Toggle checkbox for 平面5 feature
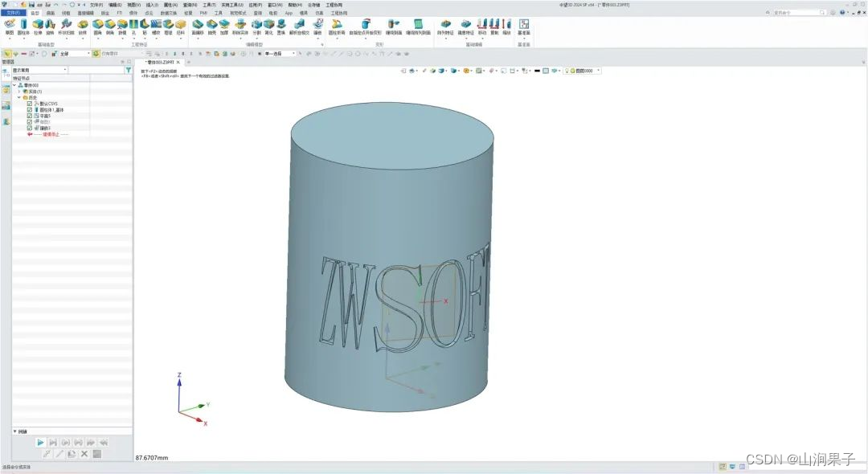This screenshot has height=474, width=868. (x=30, y=116)
